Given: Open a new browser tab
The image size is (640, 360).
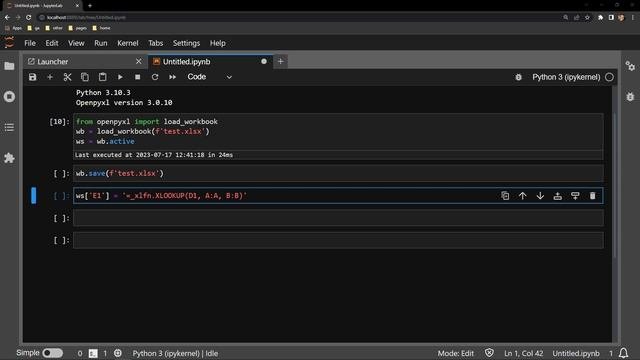Looking at the screenshot, I should point(90,6).
